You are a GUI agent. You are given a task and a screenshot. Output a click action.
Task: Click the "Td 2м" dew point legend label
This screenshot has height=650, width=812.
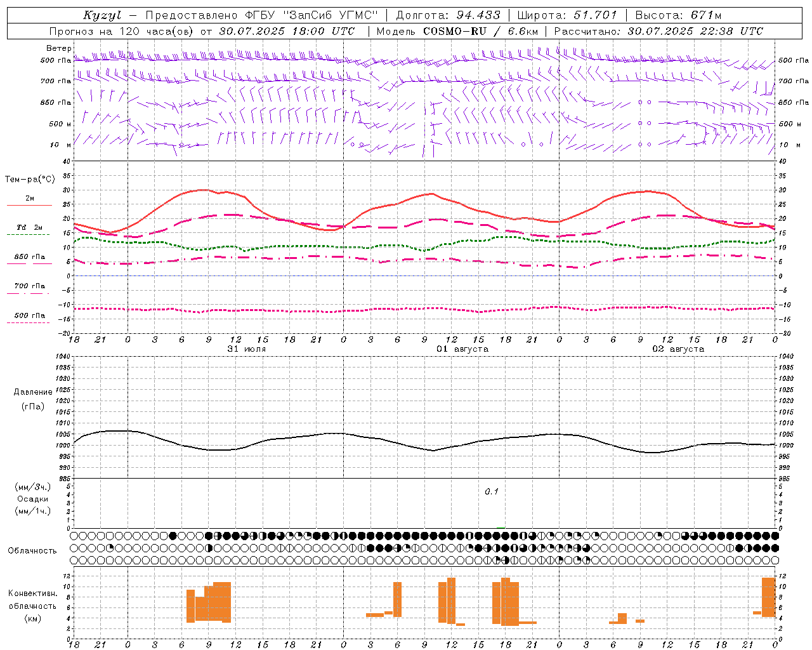click(x=29, y=227)
